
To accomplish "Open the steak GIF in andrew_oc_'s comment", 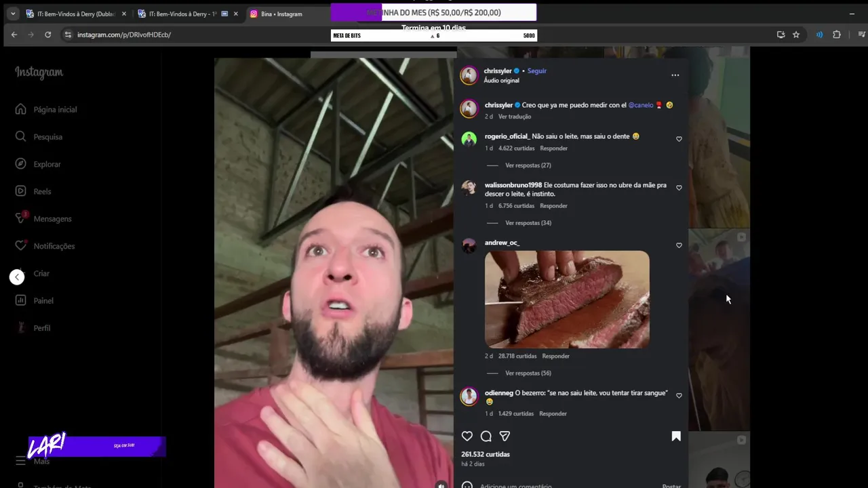I will click(567, 300).
